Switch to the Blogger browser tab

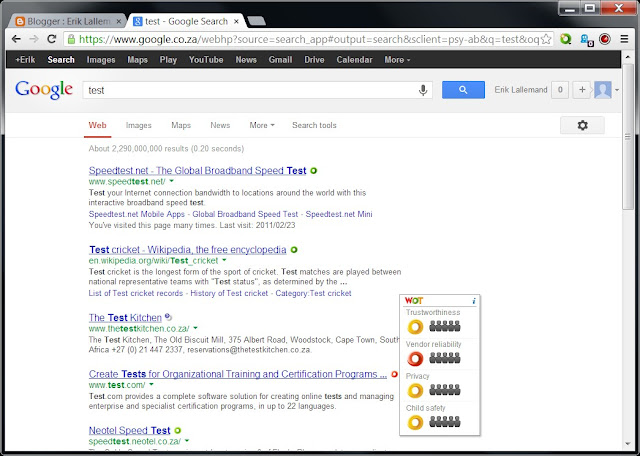coord(68,21)
